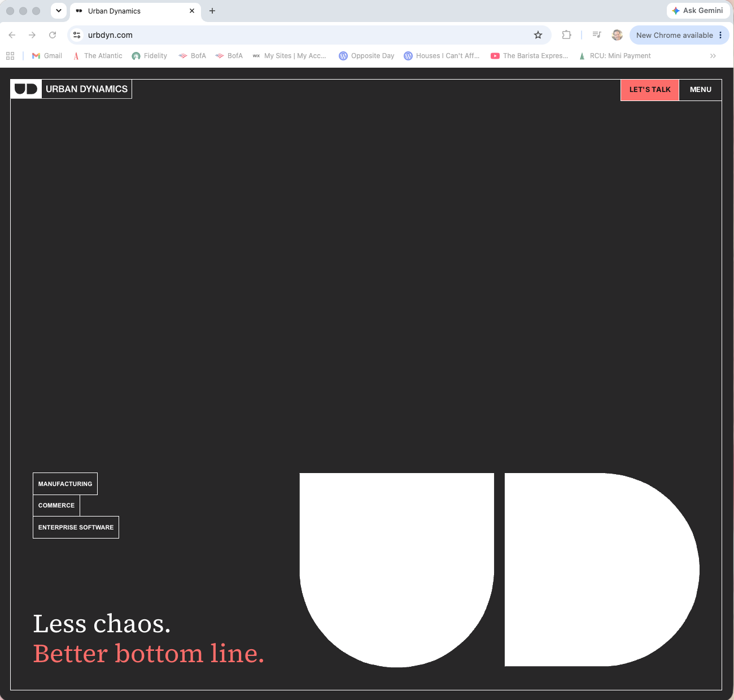The height and width of the screenshot is (700, 734).
Task: Open the first BofA bookmark
Action: coord(193,56)
